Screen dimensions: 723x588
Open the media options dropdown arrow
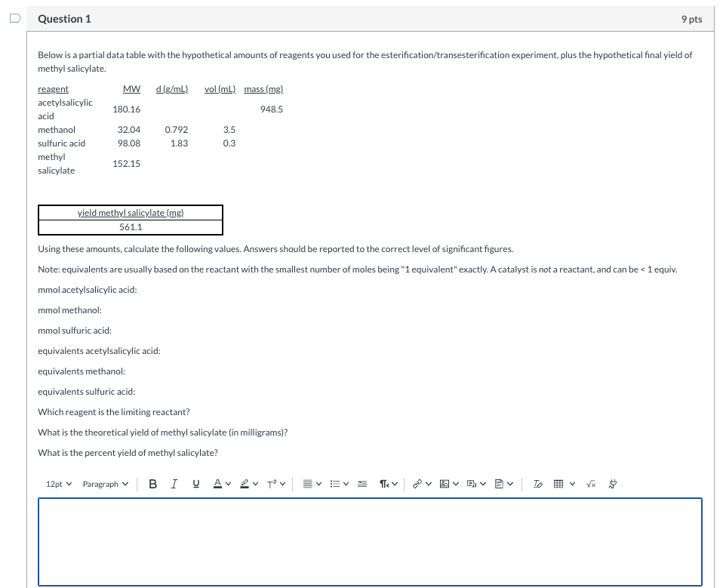(x=483, y=484)
